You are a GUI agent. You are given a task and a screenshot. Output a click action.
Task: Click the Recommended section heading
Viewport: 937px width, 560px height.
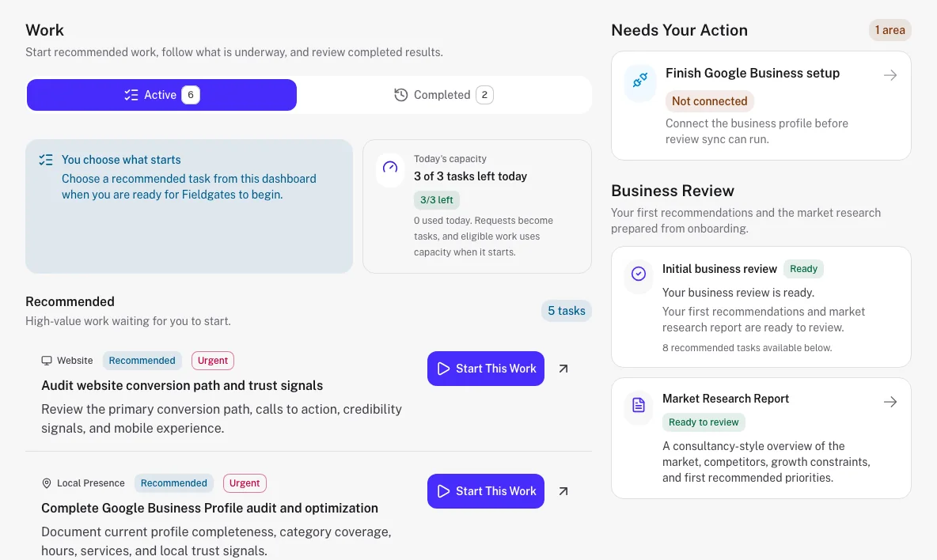click(70, 301)
